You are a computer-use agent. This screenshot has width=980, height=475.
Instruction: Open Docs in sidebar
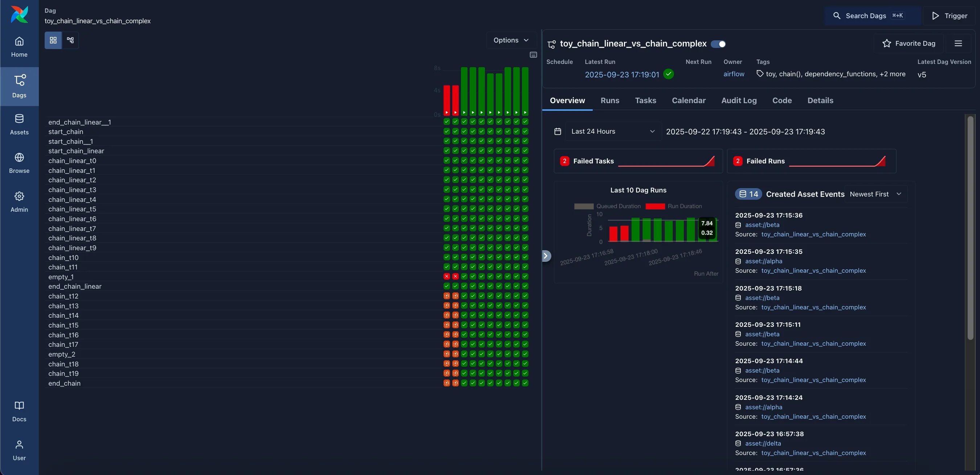pyautogui.click(x=19, y=411)
